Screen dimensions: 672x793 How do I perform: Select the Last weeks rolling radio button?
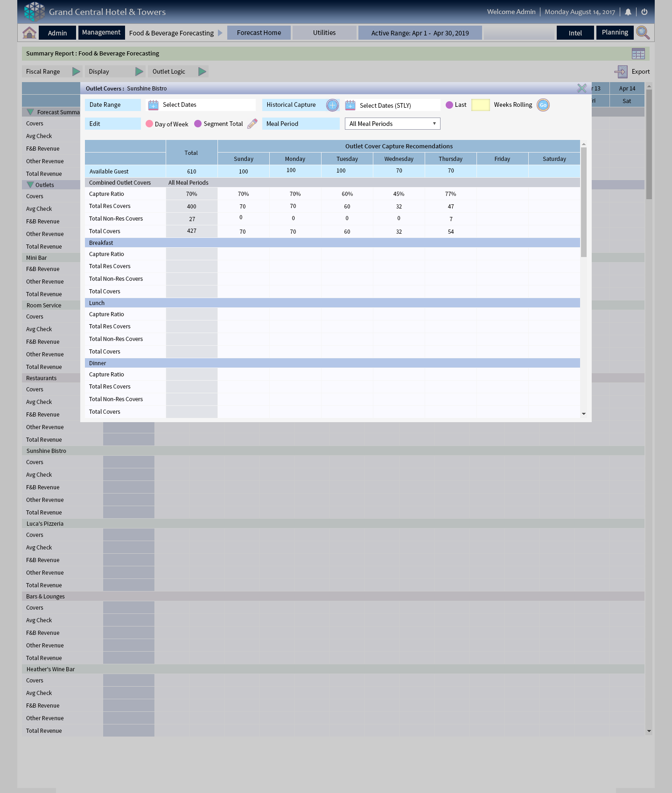tap(449, 105)
